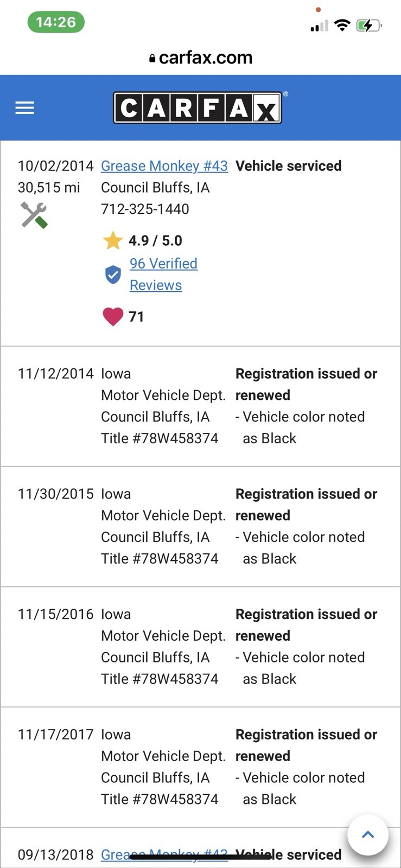Viewport: 401px width, 868px height.
Task: Select the 11/15/2016 registration record
Action: pos(200,647)
